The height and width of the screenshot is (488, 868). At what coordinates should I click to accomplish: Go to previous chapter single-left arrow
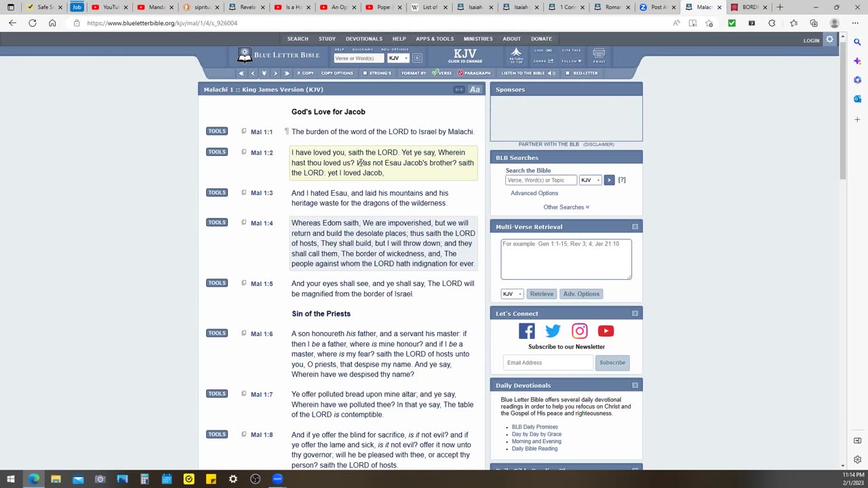253,73
